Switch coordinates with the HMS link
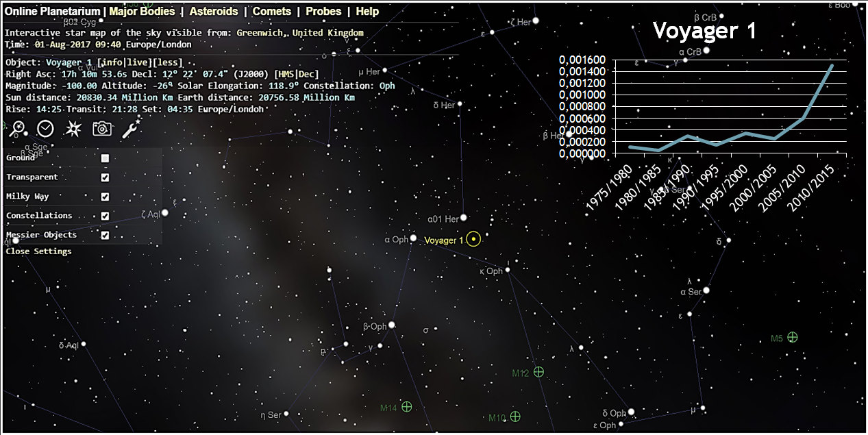The width and height of the screenshot is (868, 435). click(286, 74)
